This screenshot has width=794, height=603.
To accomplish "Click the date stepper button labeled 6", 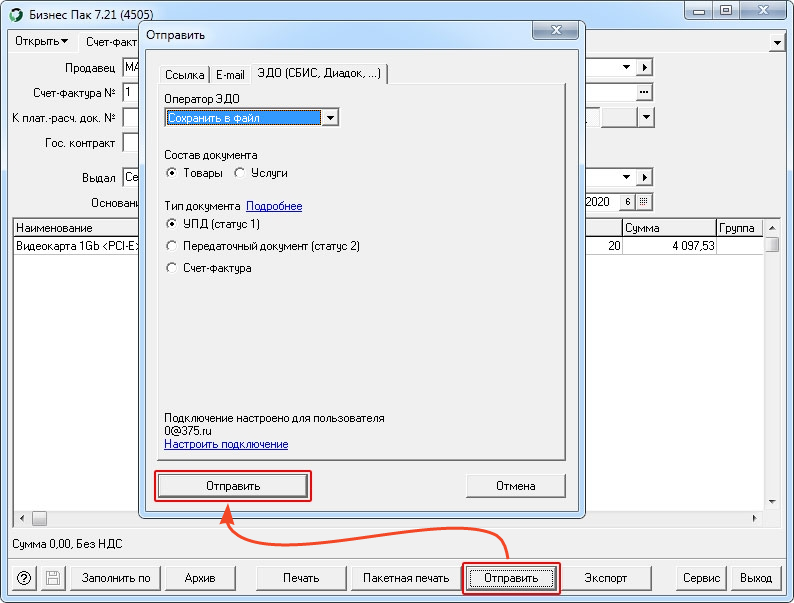I will point(627,202).
